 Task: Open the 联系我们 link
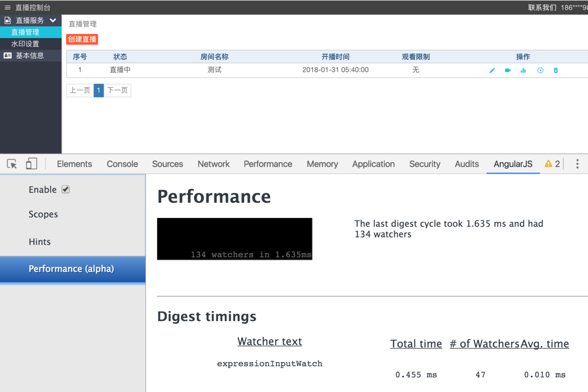click(541, 8)
